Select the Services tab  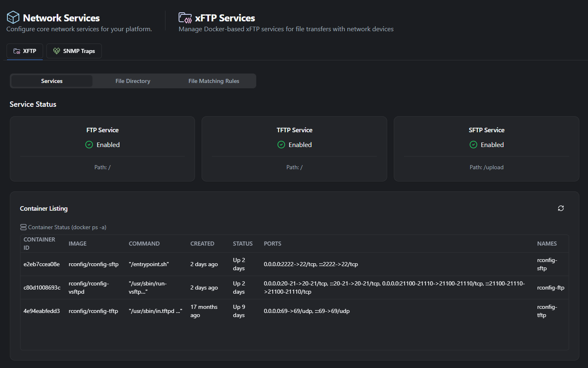pyautogui.click(x=51, y=80)
